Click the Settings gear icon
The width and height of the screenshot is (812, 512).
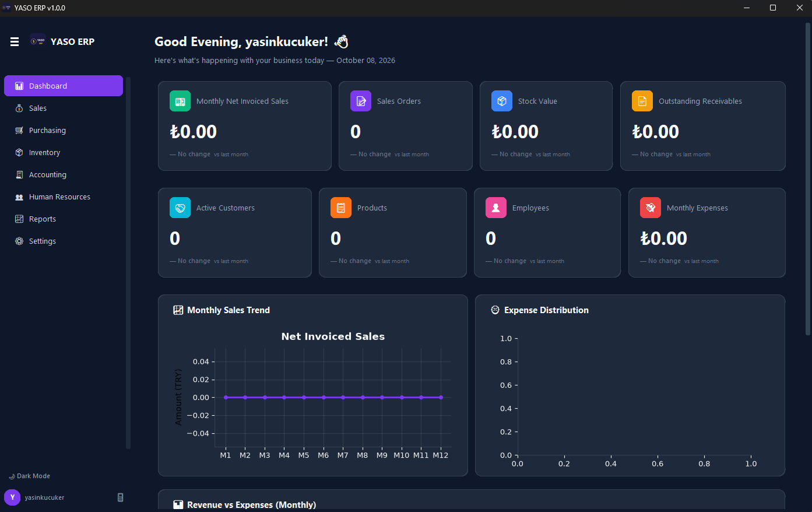point(19,241)
